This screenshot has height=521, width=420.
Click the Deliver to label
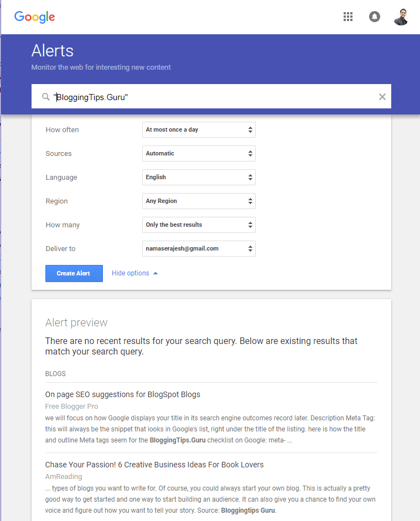(x=60, y=249)
